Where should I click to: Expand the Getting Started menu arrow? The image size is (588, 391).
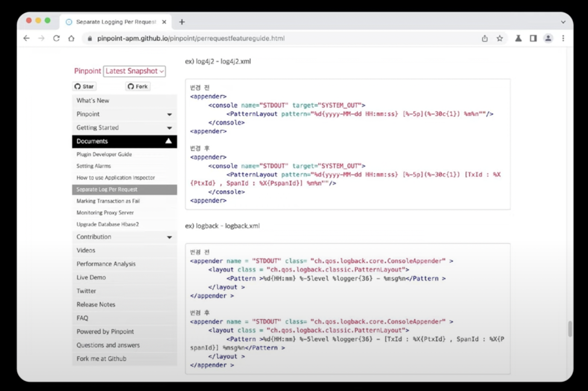point(169,128)
